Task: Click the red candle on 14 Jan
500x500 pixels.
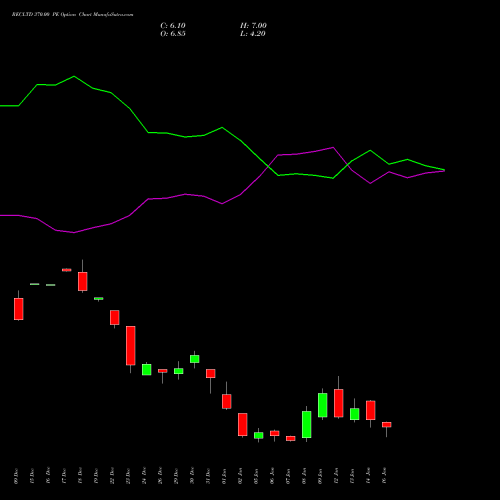Action: 371,410
